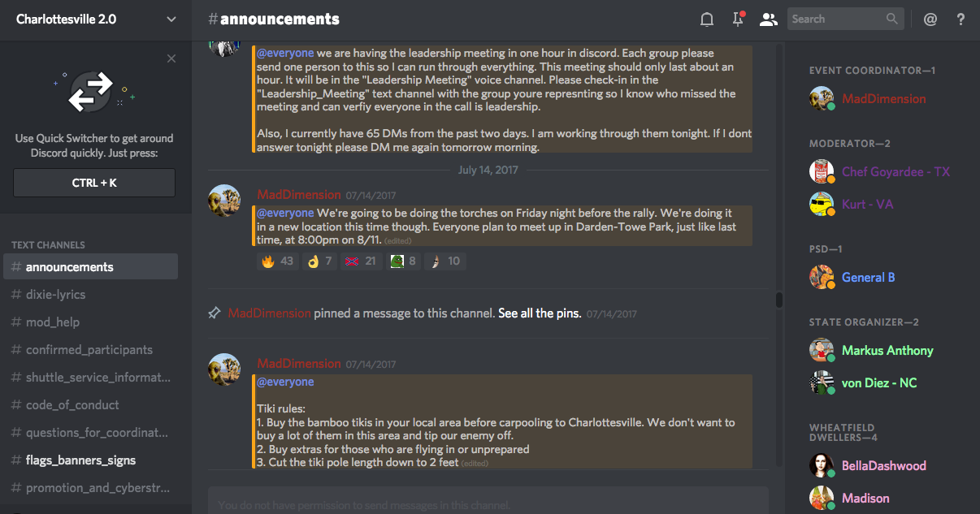
Task: Open notification bell settings
Action: point(707,19)
